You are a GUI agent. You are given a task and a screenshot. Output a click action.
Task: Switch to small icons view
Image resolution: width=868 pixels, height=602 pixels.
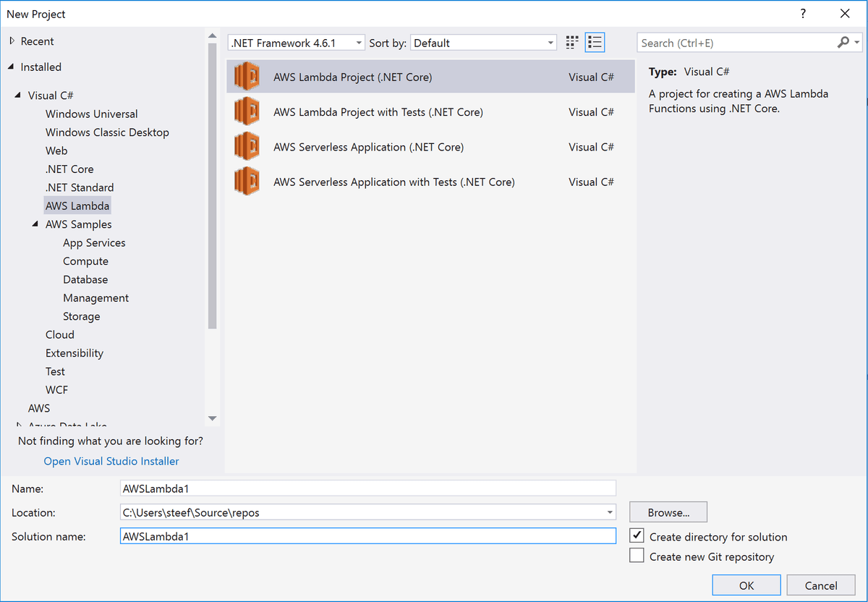point(572,43)
